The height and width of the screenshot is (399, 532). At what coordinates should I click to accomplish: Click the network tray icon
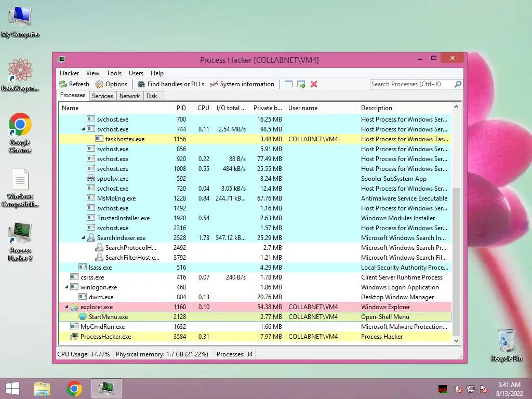[470, 389]
